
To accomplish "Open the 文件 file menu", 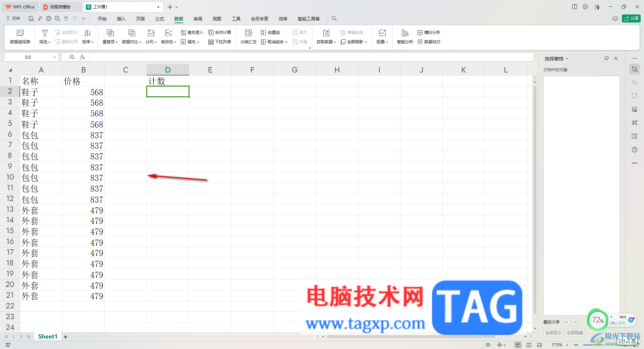I will [13, 19].
